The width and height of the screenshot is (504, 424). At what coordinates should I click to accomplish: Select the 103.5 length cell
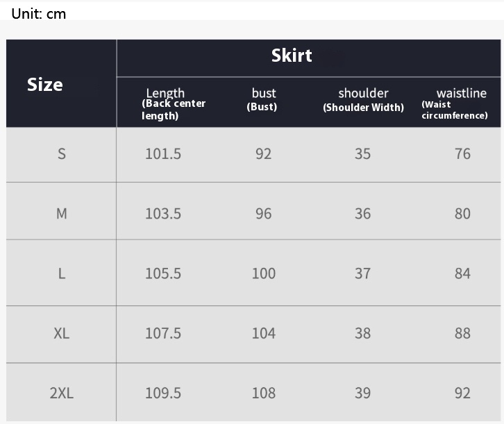click(x=163, y=214)
